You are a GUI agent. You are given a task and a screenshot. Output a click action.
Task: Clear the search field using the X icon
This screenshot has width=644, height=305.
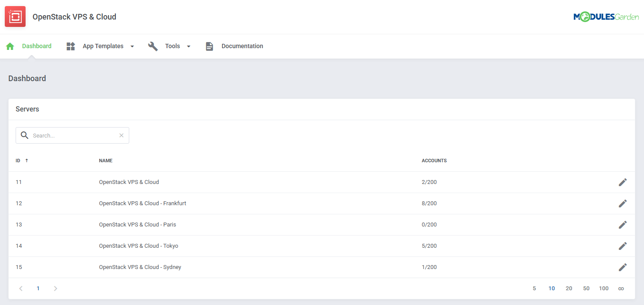(x=121, y=135)
